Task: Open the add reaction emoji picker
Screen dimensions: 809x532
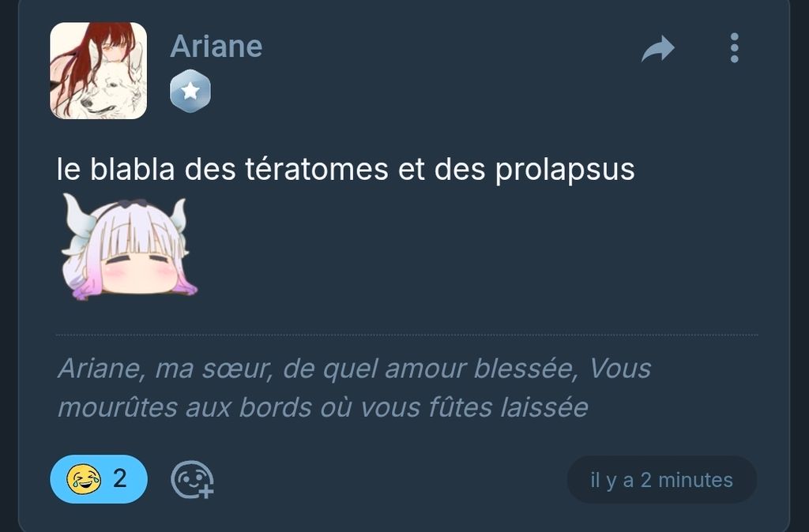Action: click(192, 479)
